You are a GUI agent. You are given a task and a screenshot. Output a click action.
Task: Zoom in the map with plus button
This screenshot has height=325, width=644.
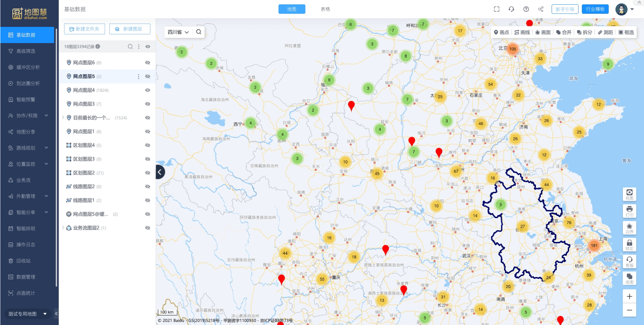coord(630,296)
